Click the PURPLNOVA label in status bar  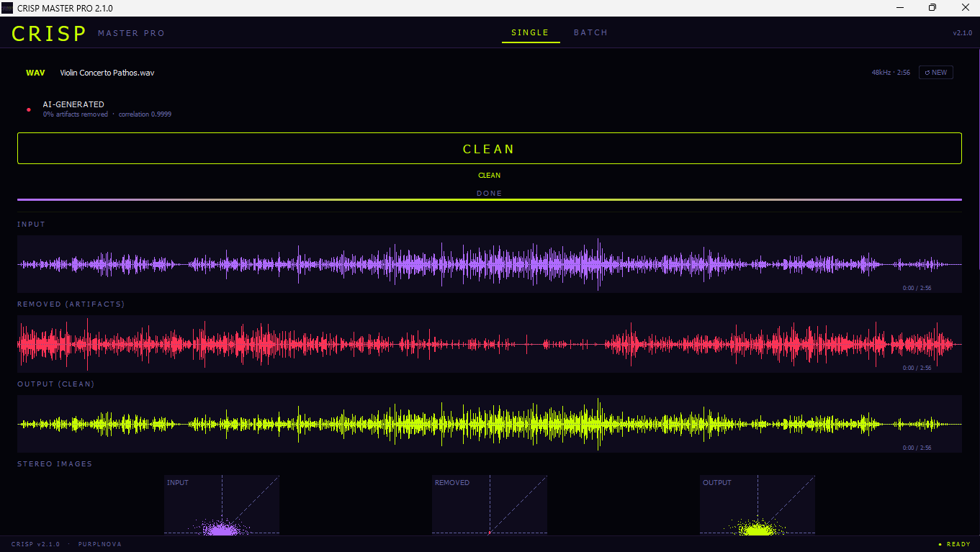click(x=99, y=544)
